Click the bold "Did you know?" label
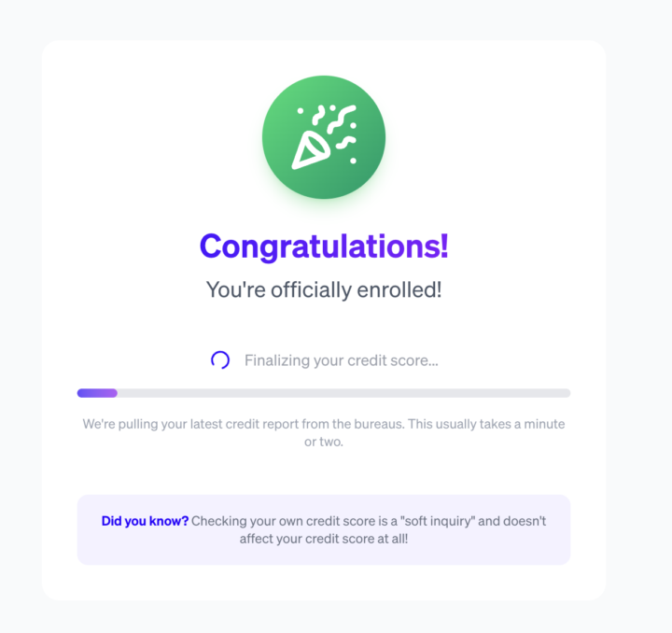The image size is (672, 633). [x=145, y=521]
